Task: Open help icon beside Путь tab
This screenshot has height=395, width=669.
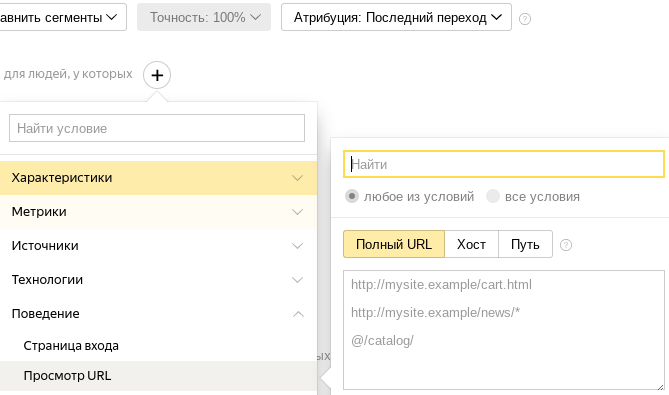Action: pos(566,245)
